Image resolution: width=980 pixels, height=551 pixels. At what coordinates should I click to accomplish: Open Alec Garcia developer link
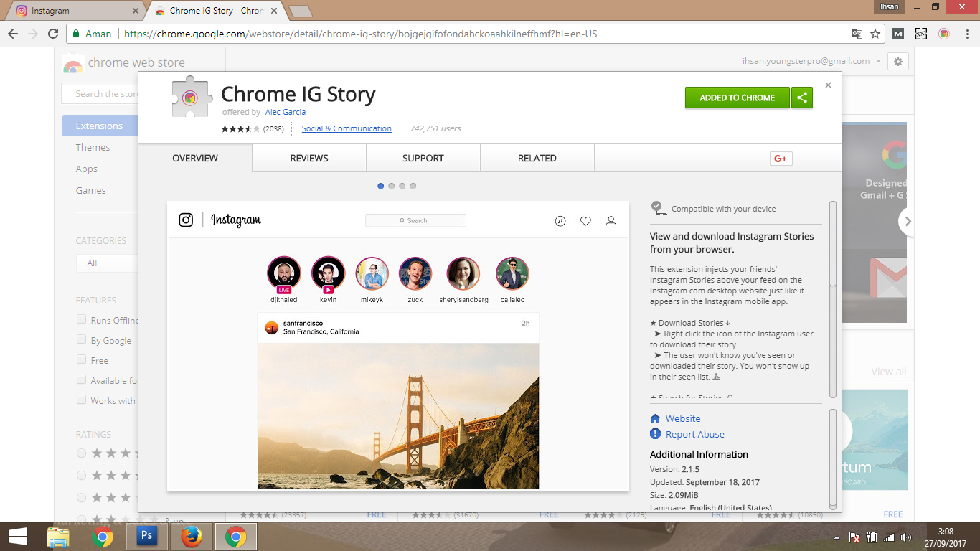click(285, 112)
